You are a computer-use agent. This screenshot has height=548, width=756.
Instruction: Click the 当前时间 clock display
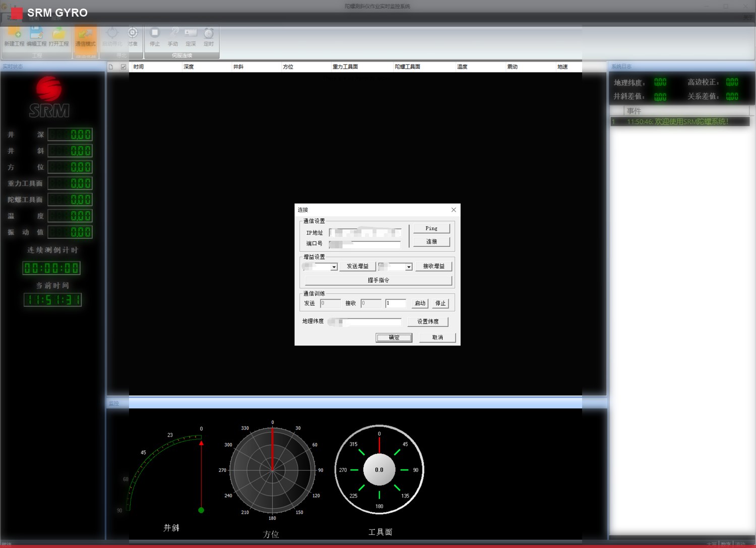52,300
